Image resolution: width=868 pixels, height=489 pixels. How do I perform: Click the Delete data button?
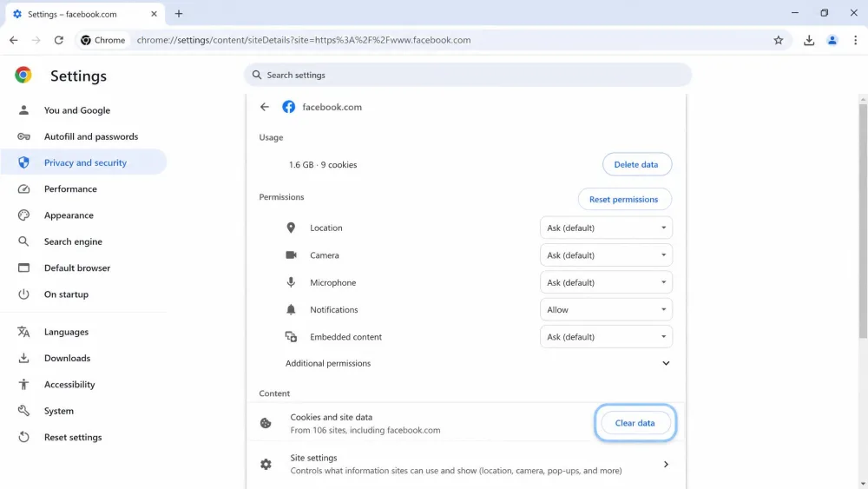(636, 164)
